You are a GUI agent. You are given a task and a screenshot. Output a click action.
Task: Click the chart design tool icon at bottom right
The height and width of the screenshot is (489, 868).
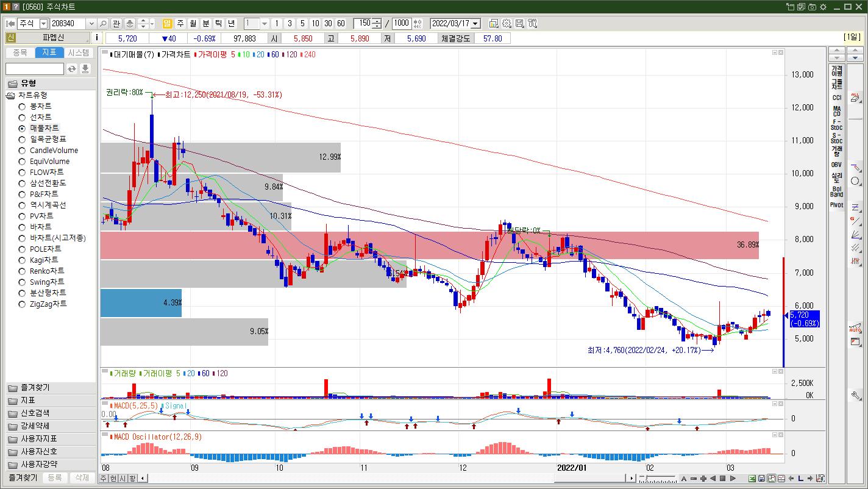[820, 479]
